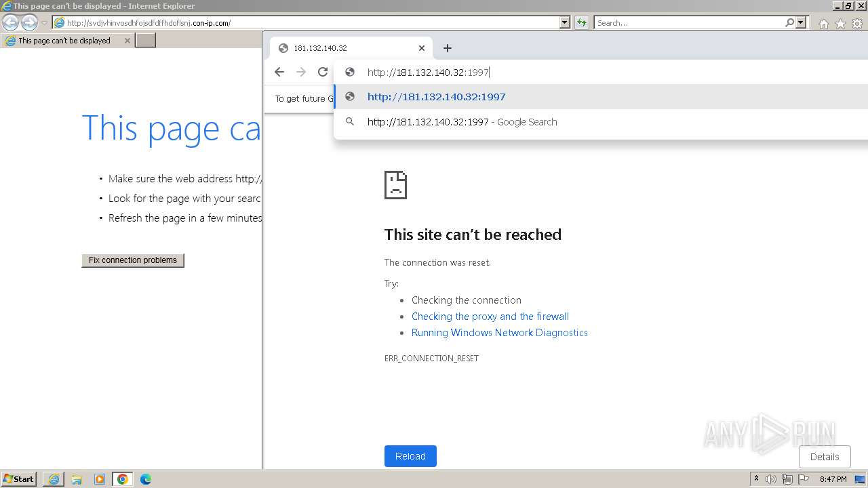Click the Details button

pyautogui.click(x=825, y=457)
